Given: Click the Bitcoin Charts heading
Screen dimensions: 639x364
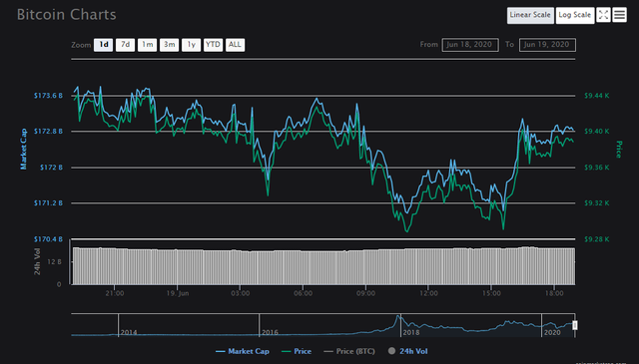Looking at the screenshot, I should tap(67, 15).
